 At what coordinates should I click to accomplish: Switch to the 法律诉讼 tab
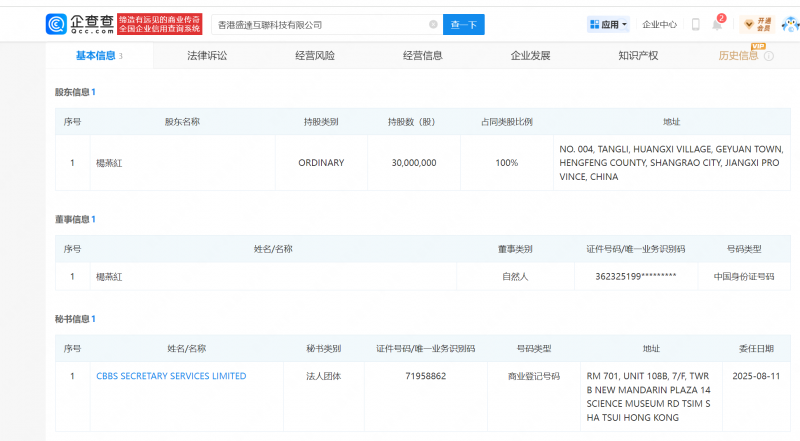(x=207, y=56)
